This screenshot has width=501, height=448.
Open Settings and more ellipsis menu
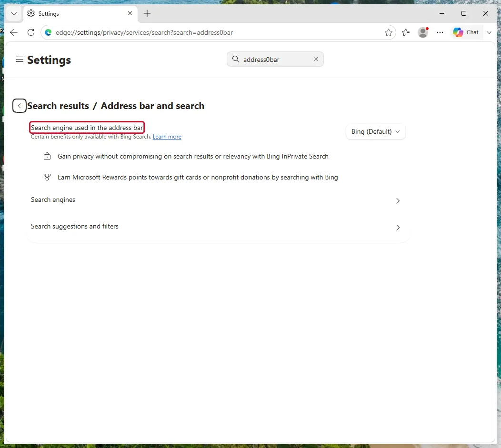[x=440, y=32]
